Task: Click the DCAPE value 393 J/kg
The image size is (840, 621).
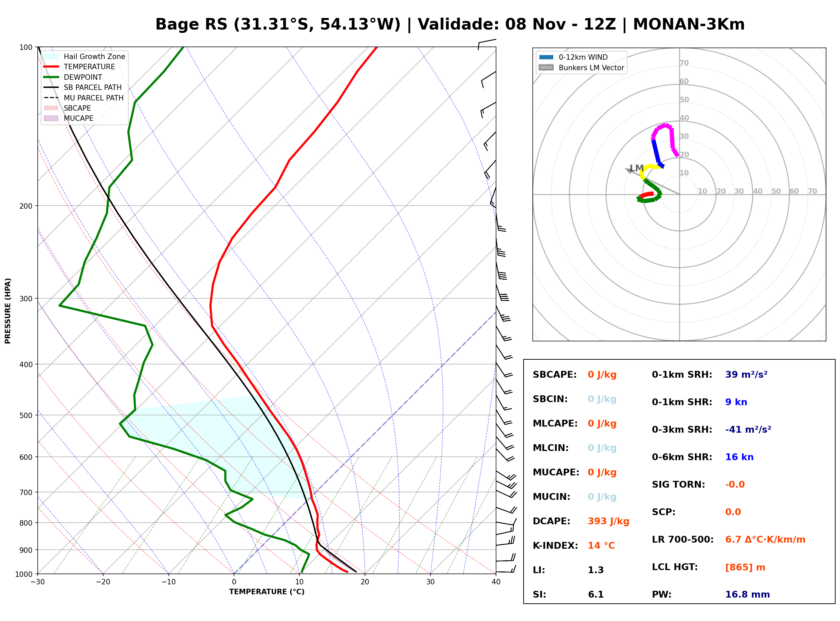Action: [608, 521]
